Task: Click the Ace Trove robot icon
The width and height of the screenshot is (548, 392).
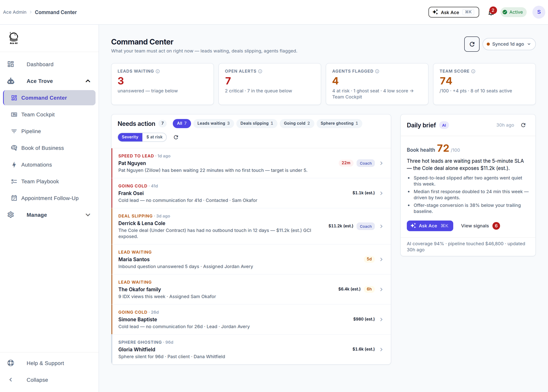Action: [x=11, y=81]
